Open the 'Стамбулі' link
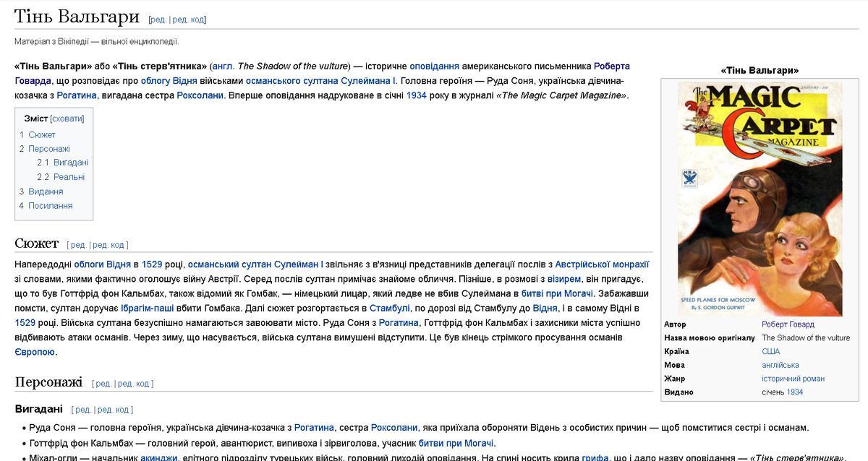This screenshot has height=461, width=868. 390,309
